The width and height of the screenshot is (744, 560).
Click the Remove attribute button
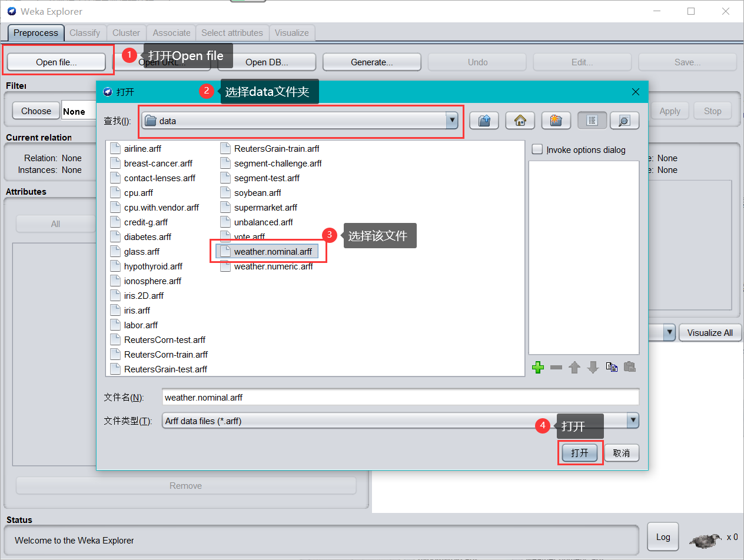click(186, 486)
